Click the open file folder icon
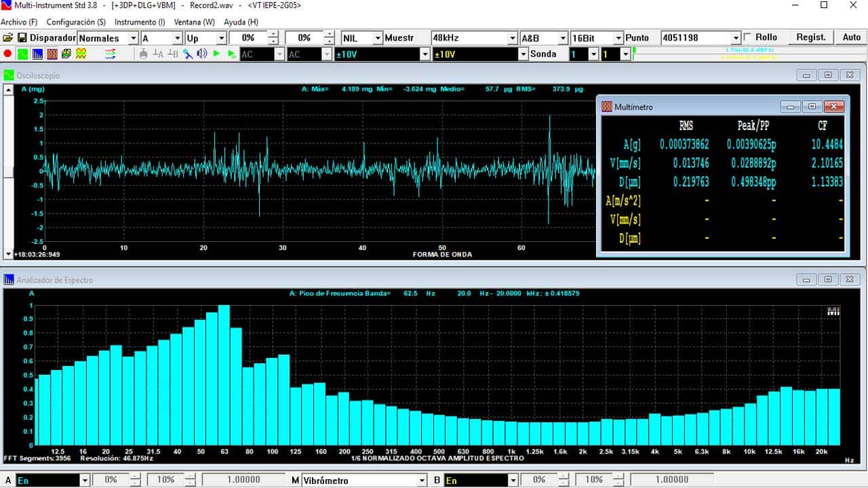Image resolution: width=868 pixels, height=488 pixels. [x=8, y=38]
